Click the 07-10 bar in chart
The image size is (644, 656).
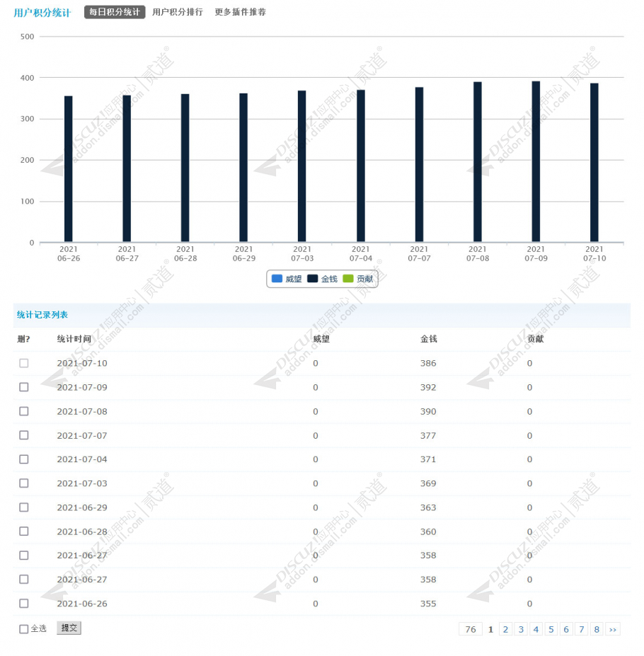coord(594,163)
